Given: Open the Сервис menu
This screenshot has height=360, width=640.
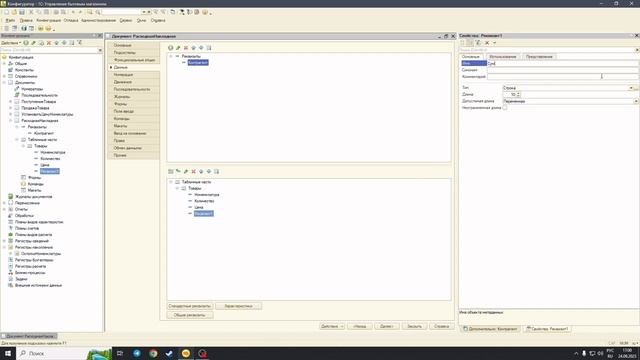Looking at the screenshot, I should (x=126, y=20).
